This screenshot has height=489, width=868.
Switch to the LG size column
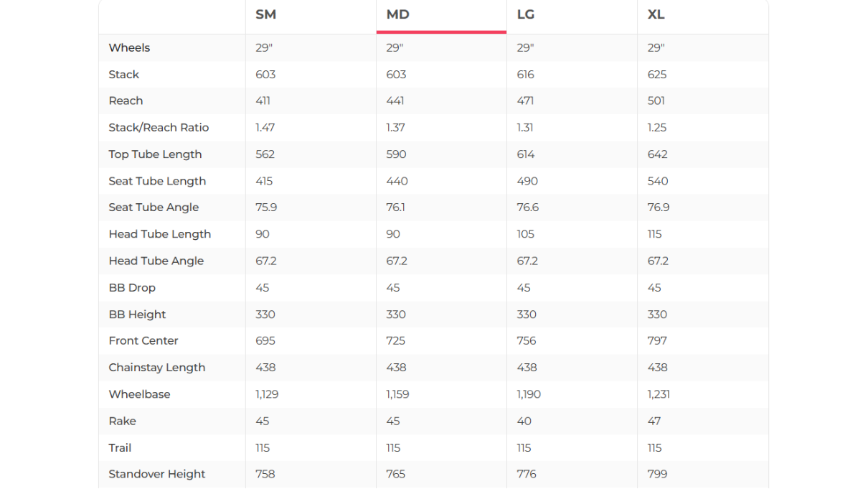tap(526, 14)
